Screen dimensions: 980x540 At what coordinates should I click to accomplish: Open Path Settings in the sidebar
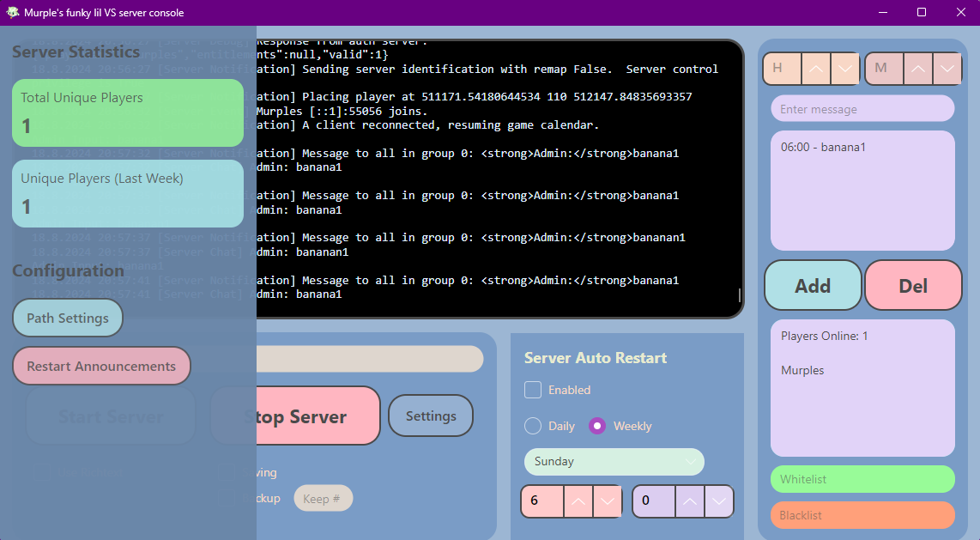[x=68, y=319]
